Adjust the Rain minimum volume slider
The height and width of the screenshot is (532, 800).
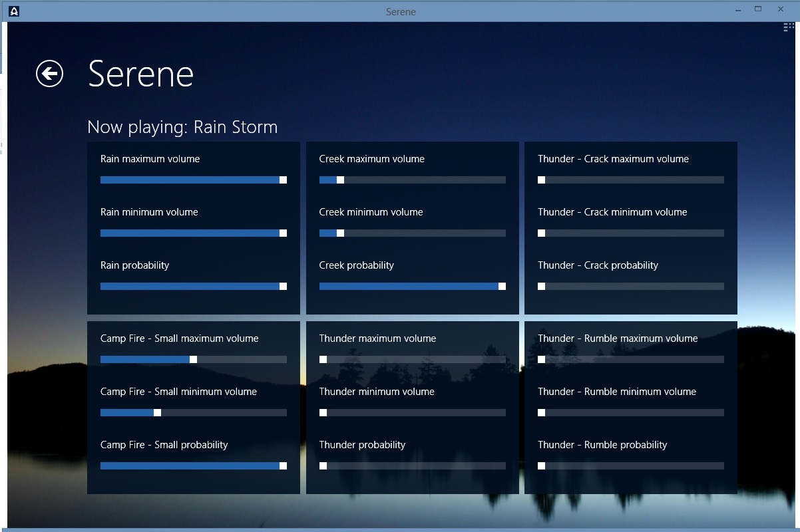coord(282,233)
